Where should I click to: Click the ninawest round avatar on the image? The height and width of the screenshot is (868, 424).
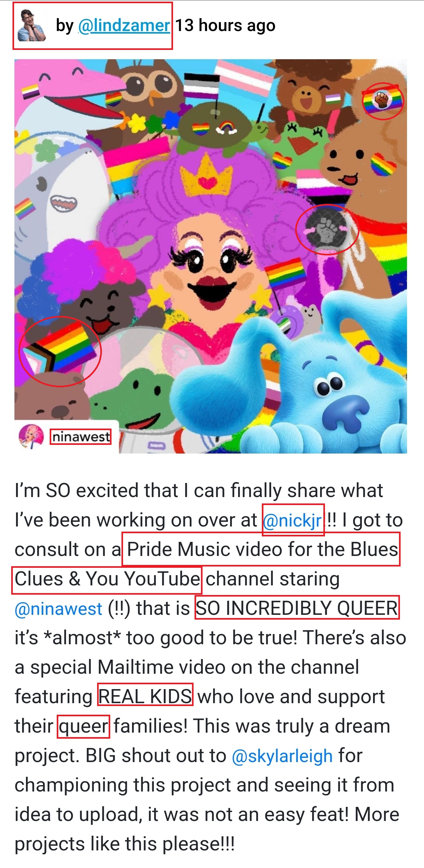click(x=31, y=436)
